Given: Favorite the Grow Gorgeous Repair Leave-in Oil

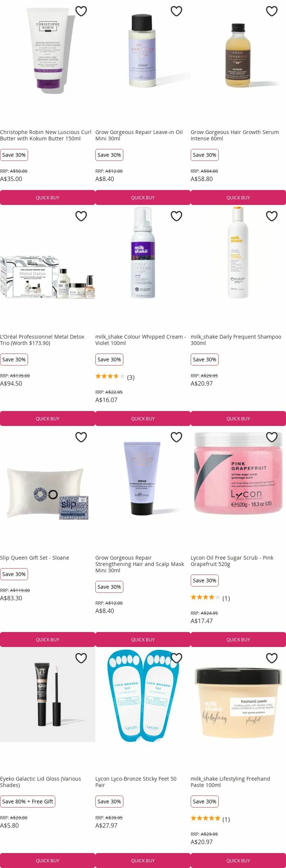Looking at the screenshot, I should (176, 11).
